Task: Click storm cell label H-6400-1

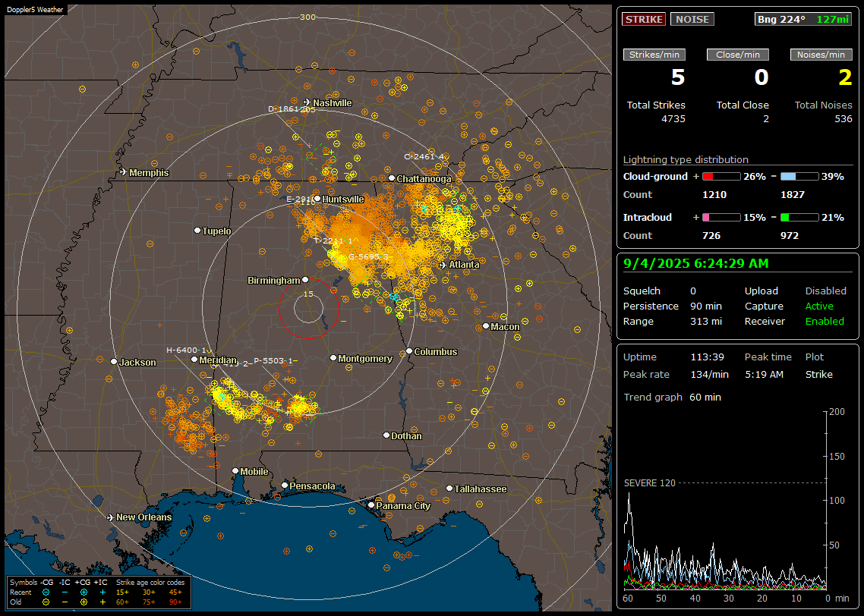Action: [x=186, y=350]
